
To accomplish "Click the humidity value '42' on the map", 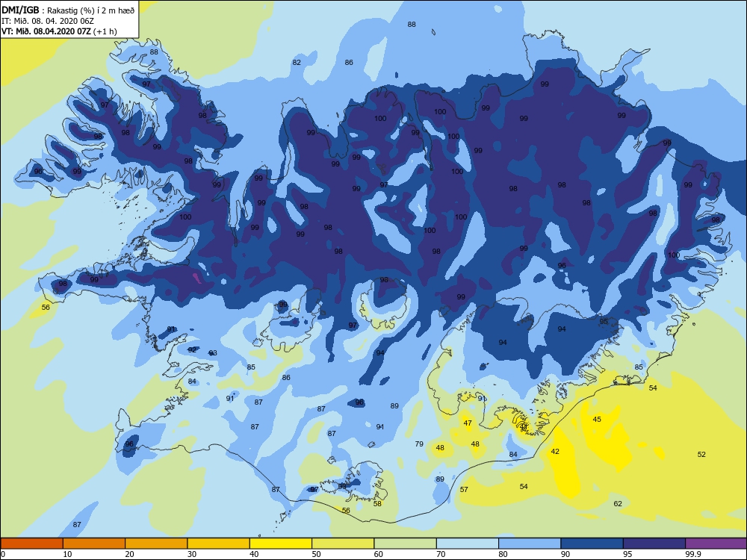I will [555, 452].
